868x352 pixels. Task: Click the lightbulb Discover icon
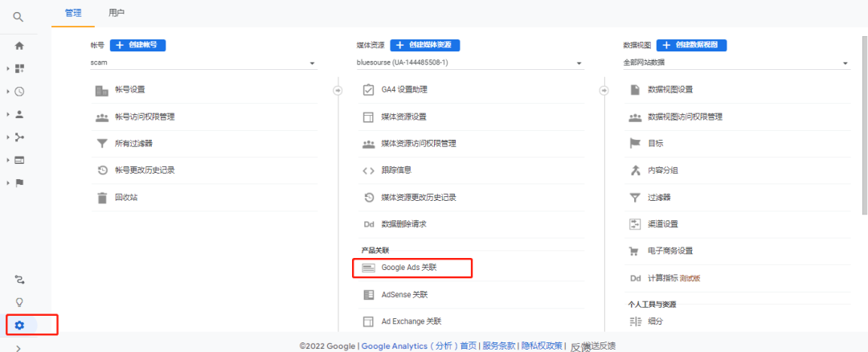[19, 302]
